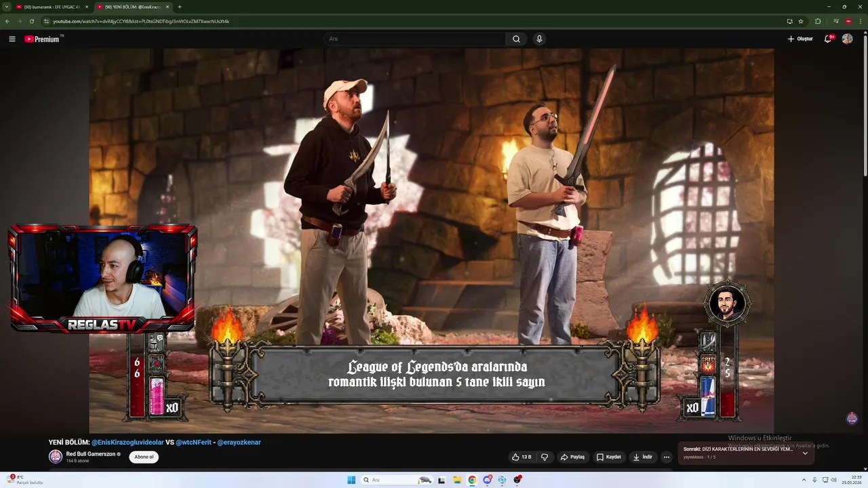Open @erayozkenar link in title
This screenshot has height=488, width=868.
pos(239,442)
